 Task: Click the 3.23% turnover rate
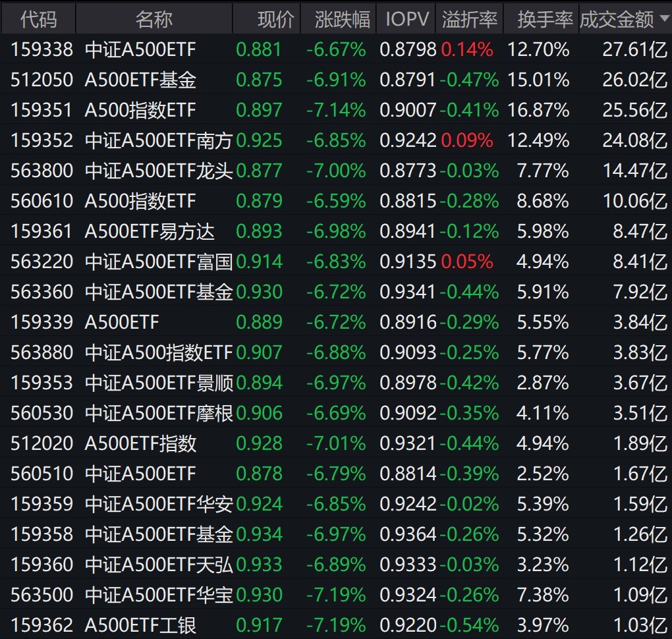click(x=543, y=565)
